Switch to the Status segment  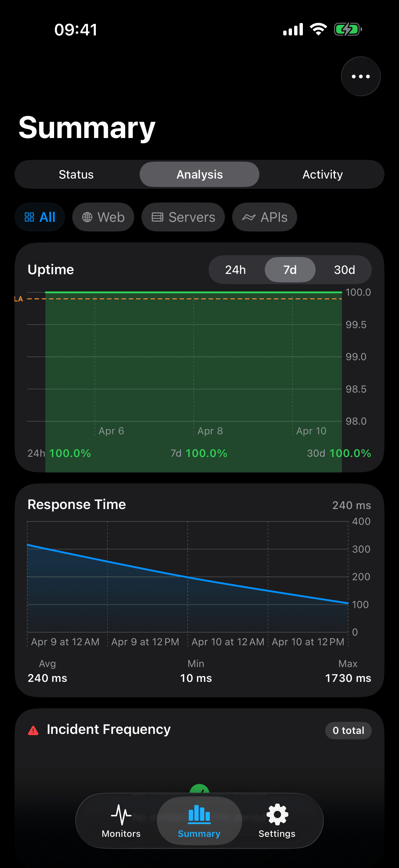pos(76,174)
